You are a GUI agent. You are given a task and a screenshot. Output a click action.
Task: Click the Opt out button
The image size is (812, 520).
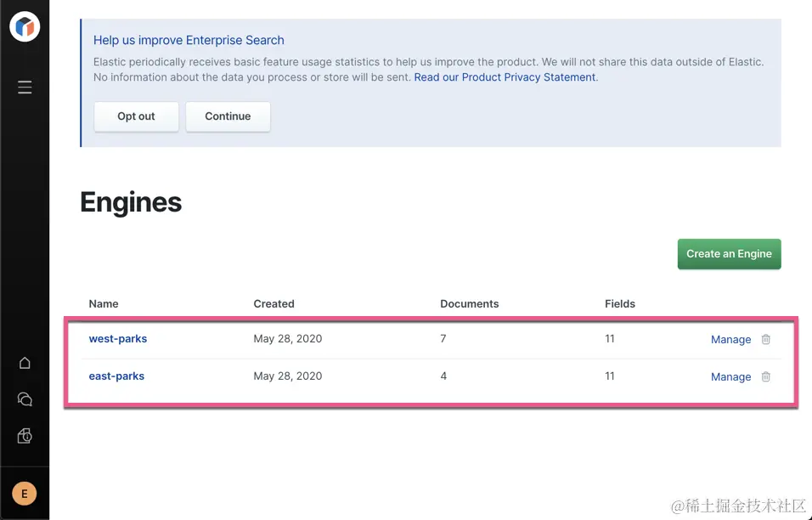[x=136, y=116]
